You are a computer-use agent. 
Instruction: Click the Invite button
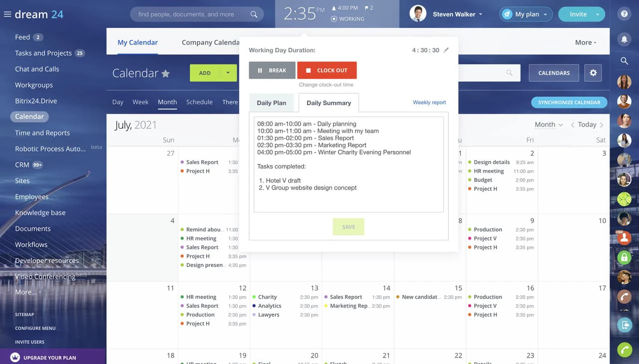[578, 14]
